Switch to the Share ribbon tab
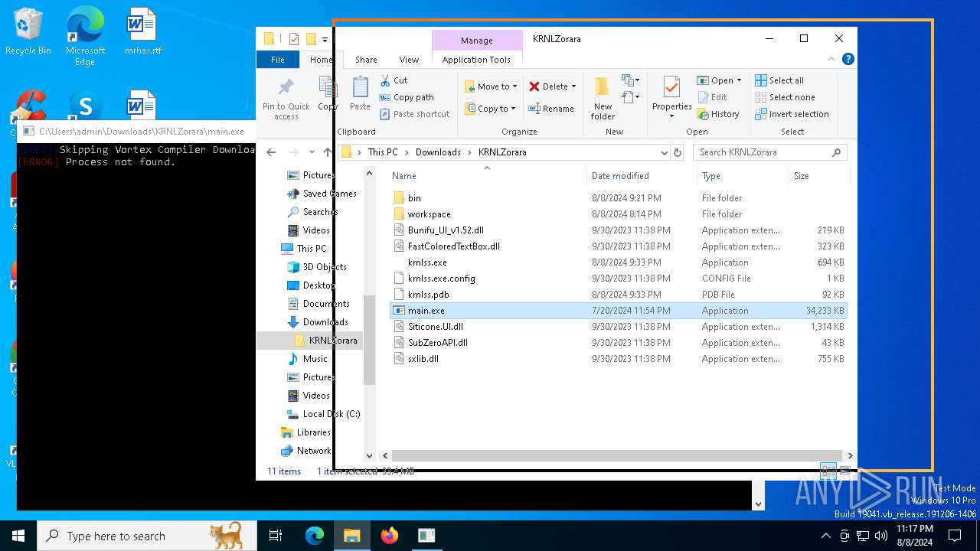Image resolution: width=980 pixels, height=551 pixels. click(366, 60)
